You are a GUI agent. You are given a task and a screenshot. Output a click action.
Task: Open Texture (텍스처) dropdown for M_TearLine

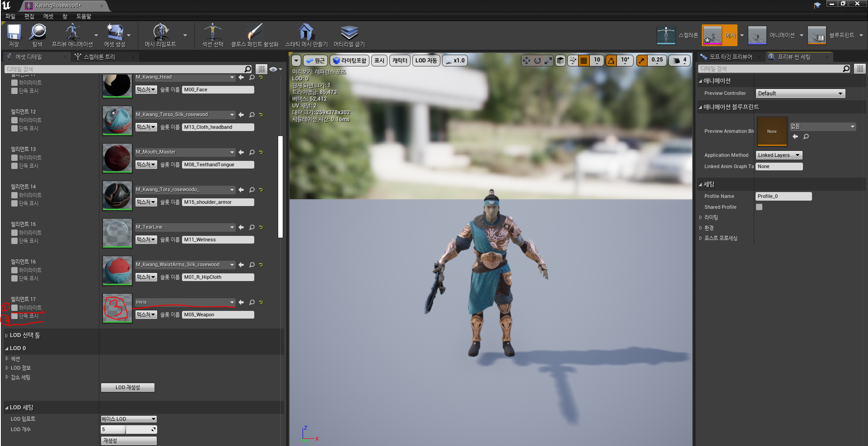(146, 239)
